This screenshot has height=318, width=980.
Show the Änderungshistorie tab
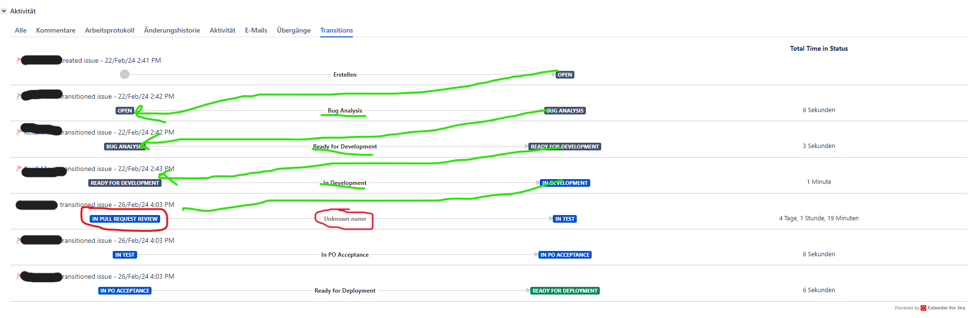(x=172, y=30)
